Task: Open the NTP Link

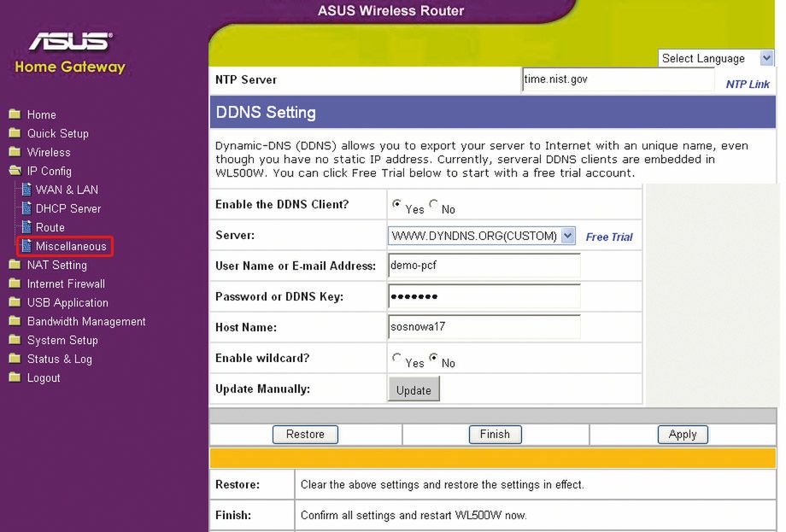Action: coord(748,85)
